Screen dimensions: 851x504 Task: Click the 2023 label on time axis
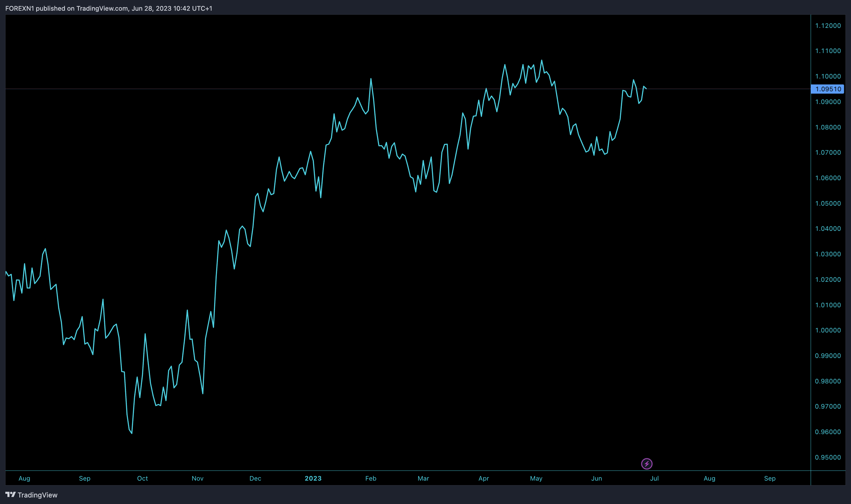coord(313,478)
